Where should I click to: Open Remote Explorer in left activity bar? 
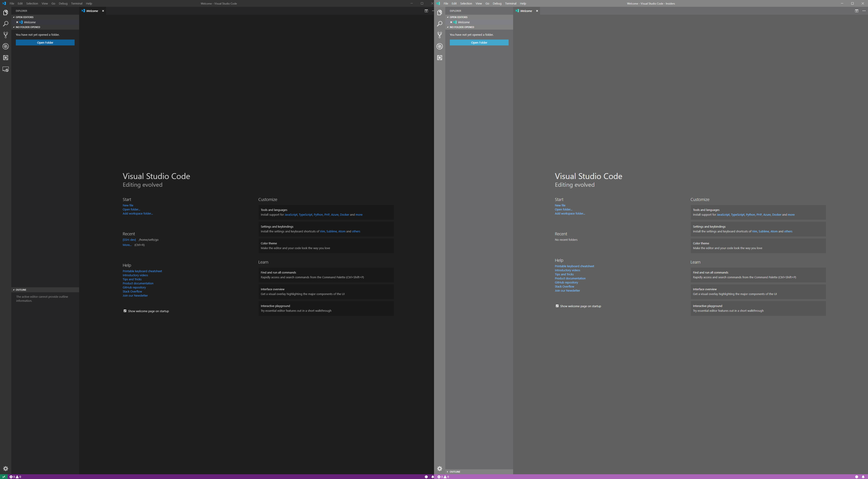pos(5,69)
